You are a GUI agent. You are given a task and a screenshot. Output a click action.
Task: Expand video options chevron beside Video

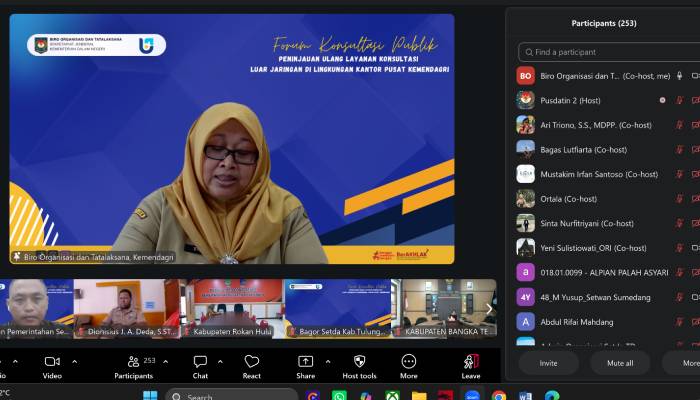point(75,361)
